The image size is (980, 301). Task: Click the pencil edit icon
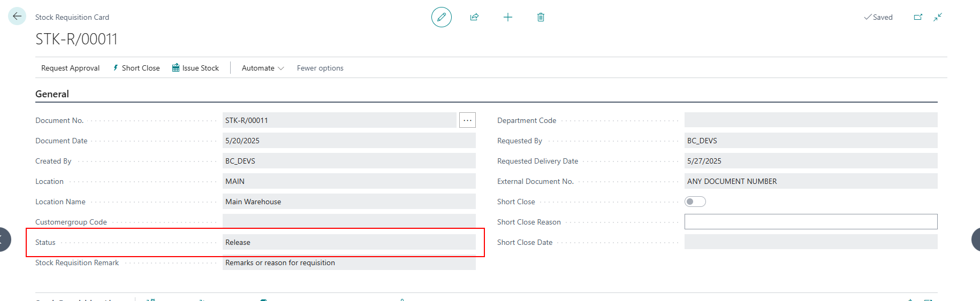(x=441, y=17)
